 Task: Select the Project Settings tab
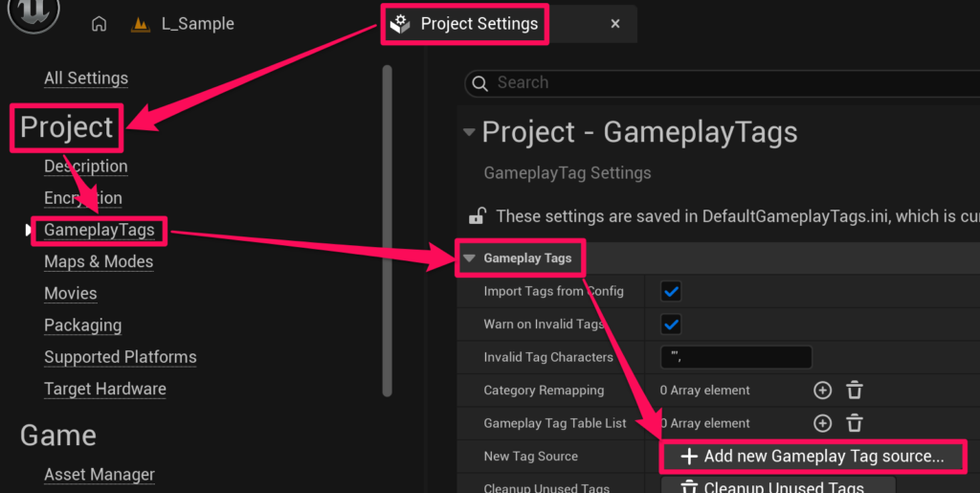click(479, 24)
